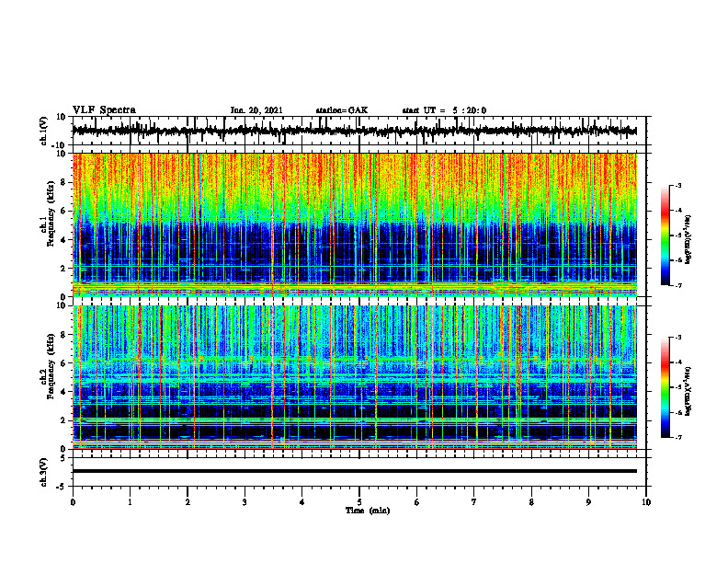Click the "-3" tick of ch.1 color bar
Image resolution: width=728 pixels, height=563 pixels.
(678, 186)
